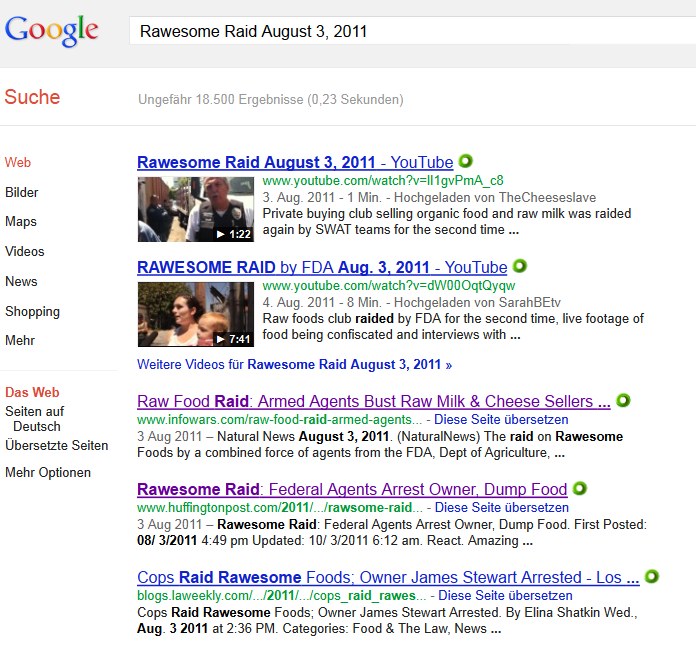Translate the infowars result page
Viewport: 696px width, 645px height.
click(501, 419)
